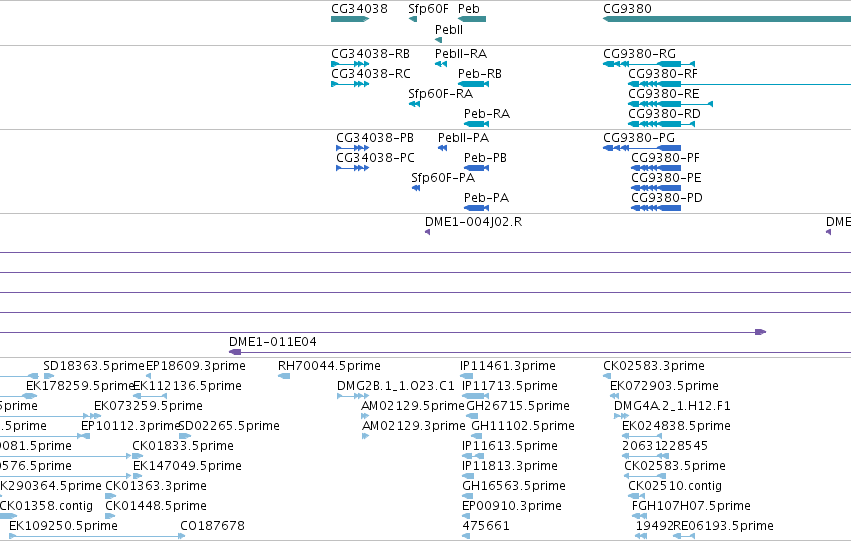Select transcript Peb-RA label
Viewport: 851px width, 541px height.
(x=487, y=114)
